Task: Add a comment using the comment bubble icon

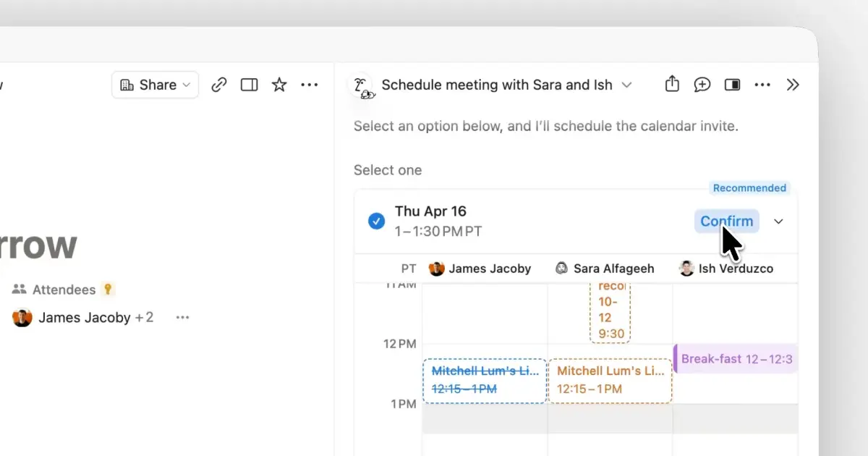Action: [702, 85]
